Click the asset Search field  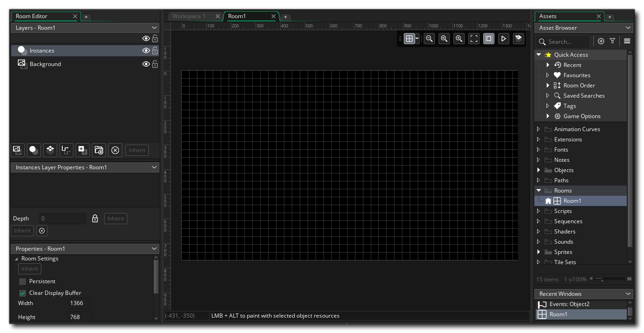[x=563, y=41]
